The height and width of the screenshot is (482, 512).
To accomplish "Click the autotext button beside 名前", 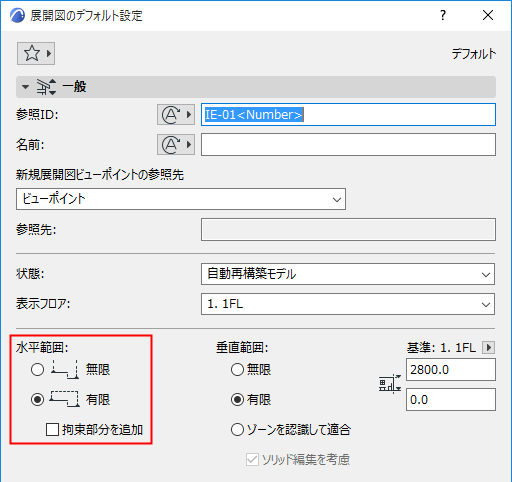I will (176, 144).
